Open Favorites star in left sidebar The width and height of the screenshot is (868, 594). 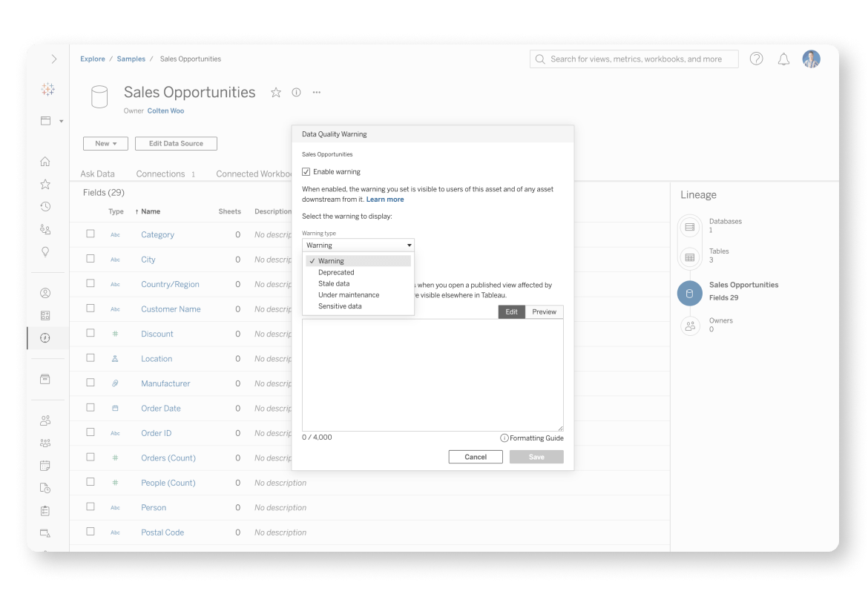tap(45, 185)
